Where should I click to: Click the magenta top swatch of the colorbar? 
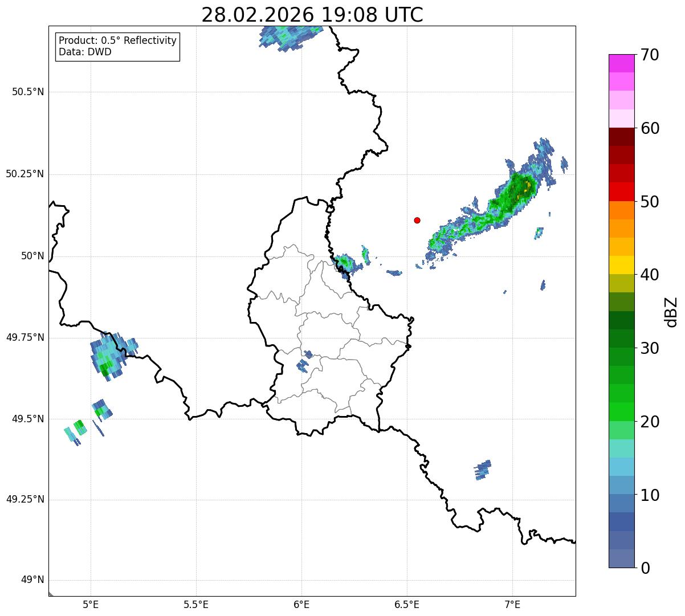[x=622, y=63]
